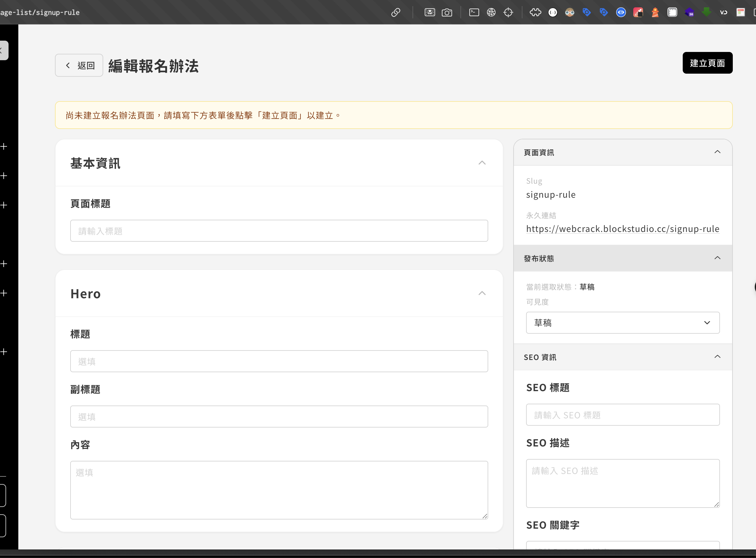Click the 頁面標題 input field
756x558 pixels.
[x=279, y=231]
